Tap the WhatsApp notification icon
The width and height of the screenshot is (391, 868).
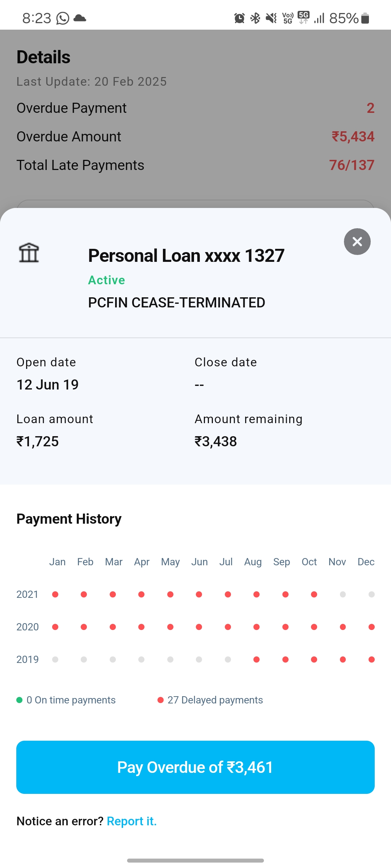click(x=63, y=18)
